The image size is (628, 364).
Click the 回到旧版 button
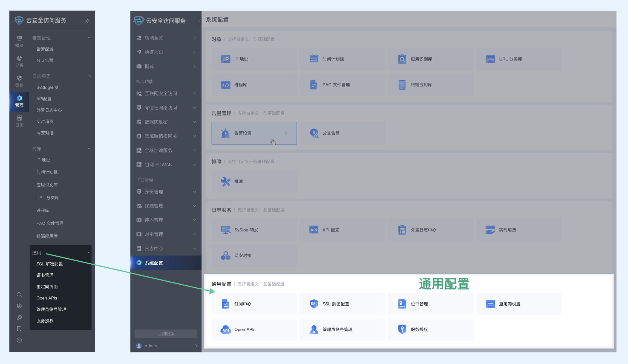tap(166, 334)
